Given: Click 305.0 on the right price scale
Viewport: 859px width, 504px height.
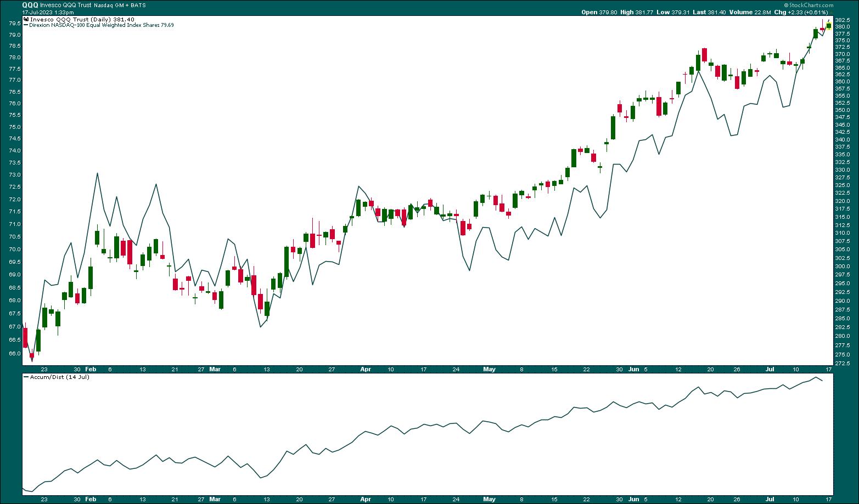Looking at the screenshot, I should (x=843, y=250).
